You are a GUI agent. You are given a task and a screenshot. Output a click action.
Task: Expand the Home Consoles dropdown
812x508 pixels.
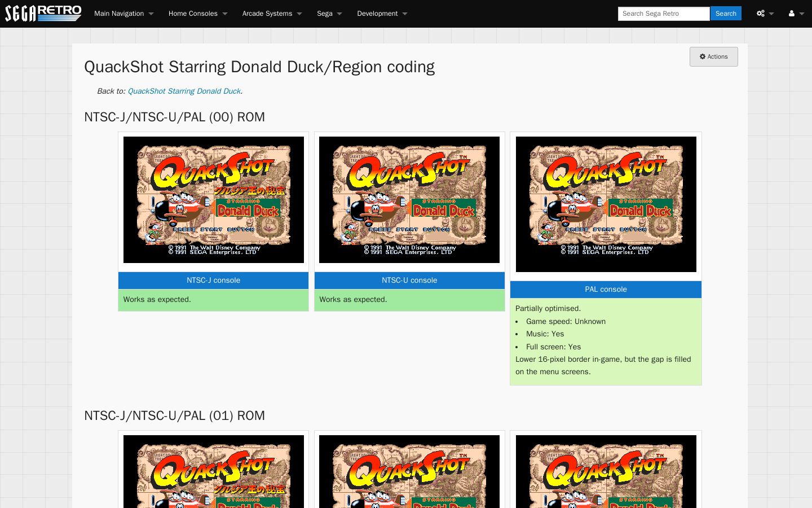[197, 14]
